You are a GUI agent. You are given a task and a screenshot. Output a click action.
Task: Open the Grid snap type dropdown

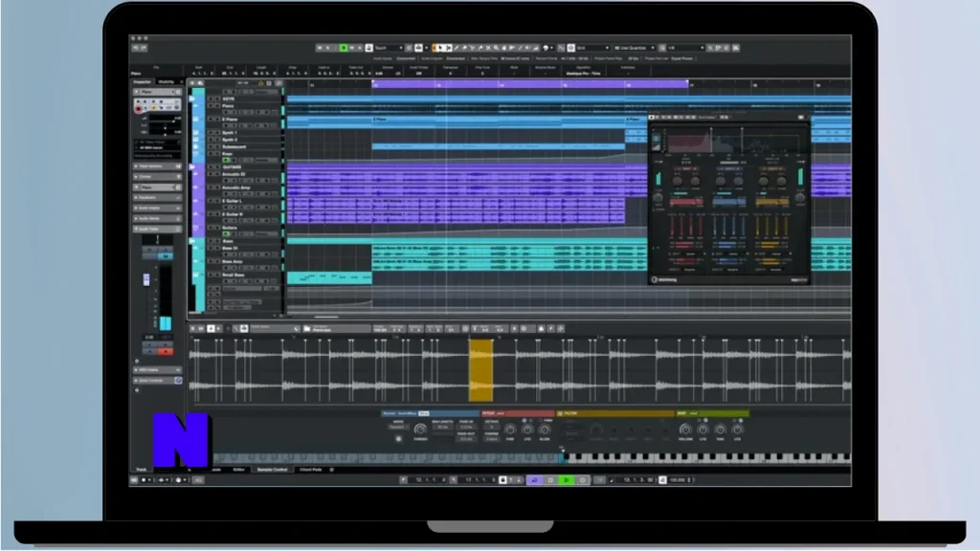click(x=592, y=48)
